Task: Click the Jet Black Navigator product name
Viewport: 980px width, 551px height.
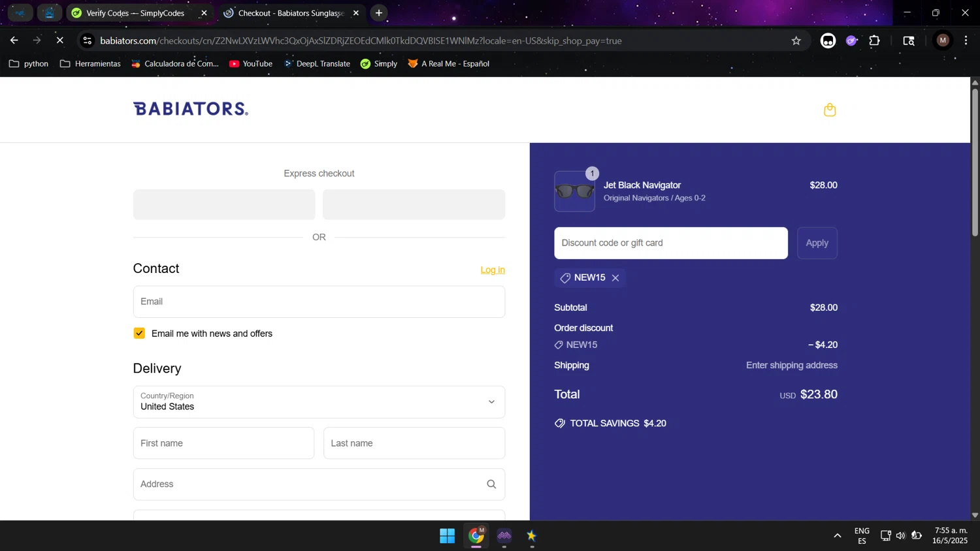Action: (642, 185)
